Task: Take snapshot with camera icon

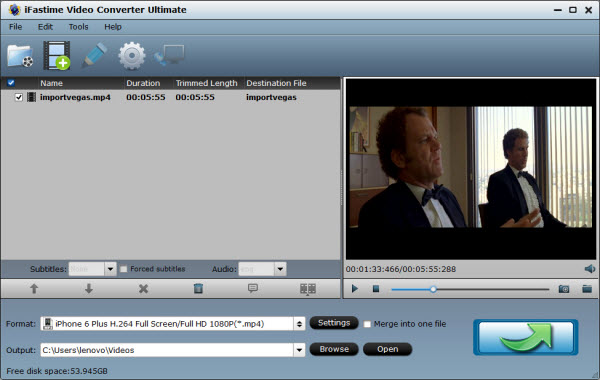Action: click(x=564, y=289)
